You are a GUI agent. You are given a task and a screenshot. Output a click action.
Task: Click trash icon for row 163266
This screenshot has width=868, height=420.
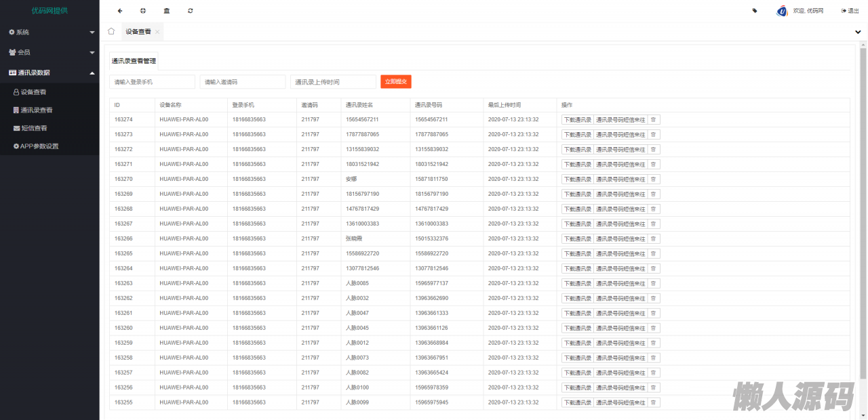tap(653, 238)
